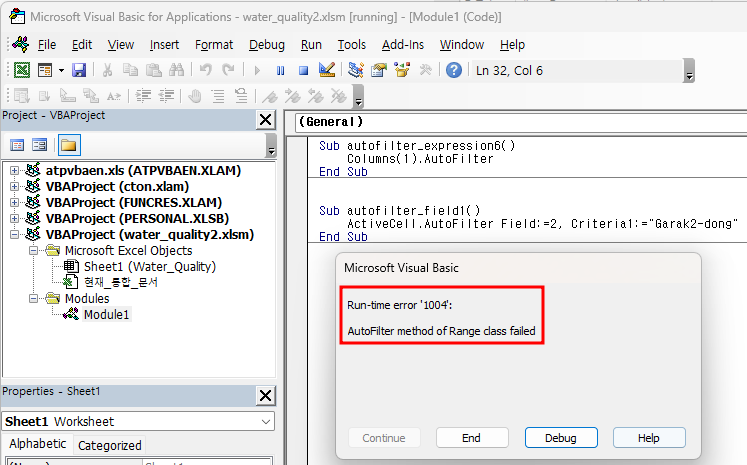
Task: Click Help button in error dialog
Action: (649, 438)
